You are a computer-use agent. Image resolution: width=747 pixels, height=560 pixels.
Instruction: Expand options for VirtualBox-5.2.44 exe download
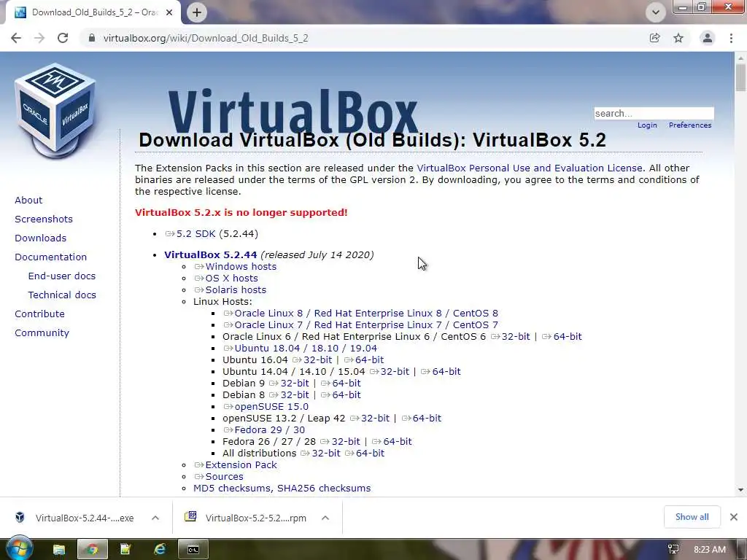point(155,518)
